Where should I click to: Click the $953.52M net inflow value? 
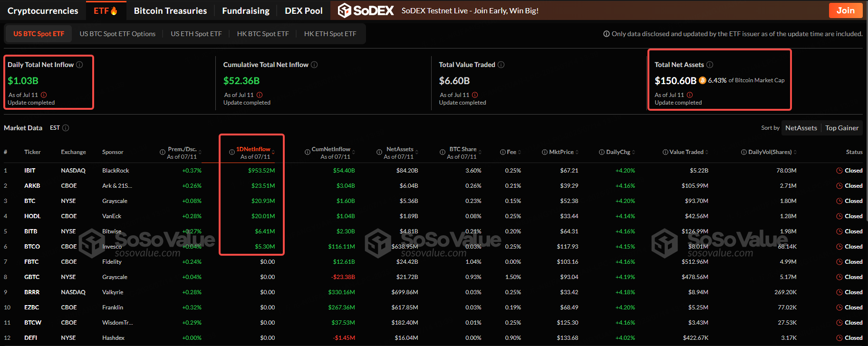(261, 171)
